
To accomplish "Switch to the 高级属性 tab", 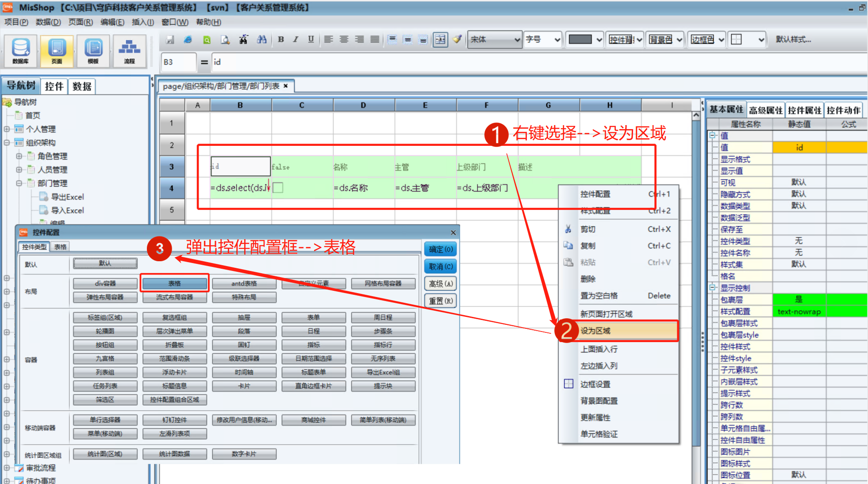I will click(765, 111).
